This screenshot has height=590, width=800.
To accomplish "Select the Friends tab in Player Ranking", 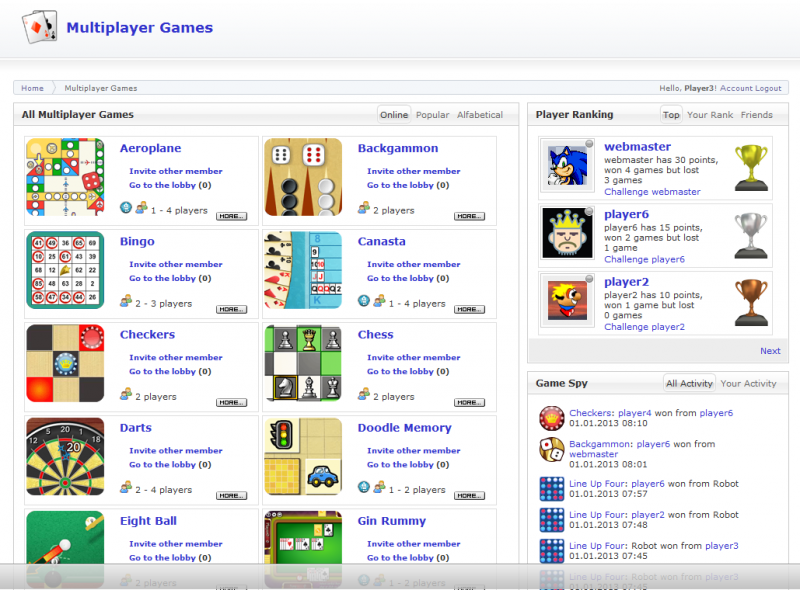I will point(757,114).
